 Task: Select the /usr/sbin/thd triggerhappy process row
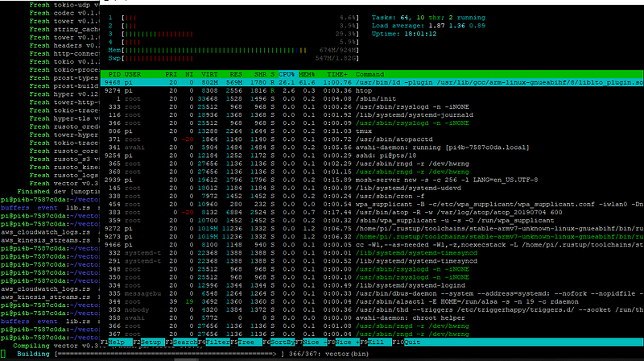(x=372, y=310)
